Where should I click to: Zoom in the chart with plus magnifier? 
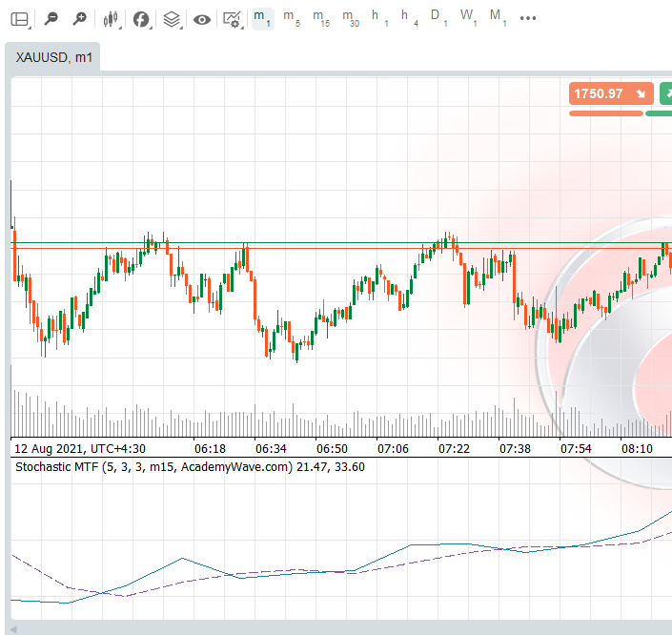80,19
